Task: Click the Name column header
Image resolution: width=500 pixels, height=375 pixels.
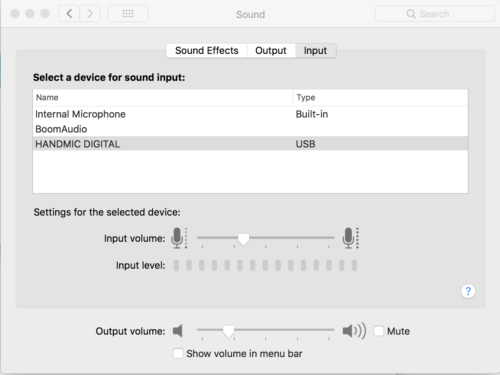Action: (x=163, y=97)
